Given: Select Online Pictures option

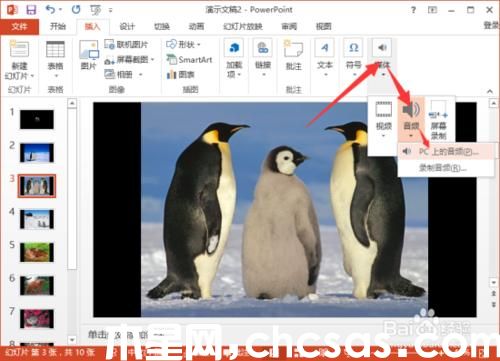Looking at the screenshot, I should (126, 44).
